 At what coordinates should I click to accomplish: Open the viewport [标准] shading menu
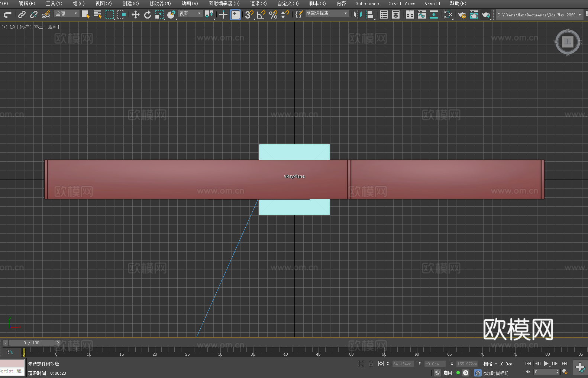25,27
